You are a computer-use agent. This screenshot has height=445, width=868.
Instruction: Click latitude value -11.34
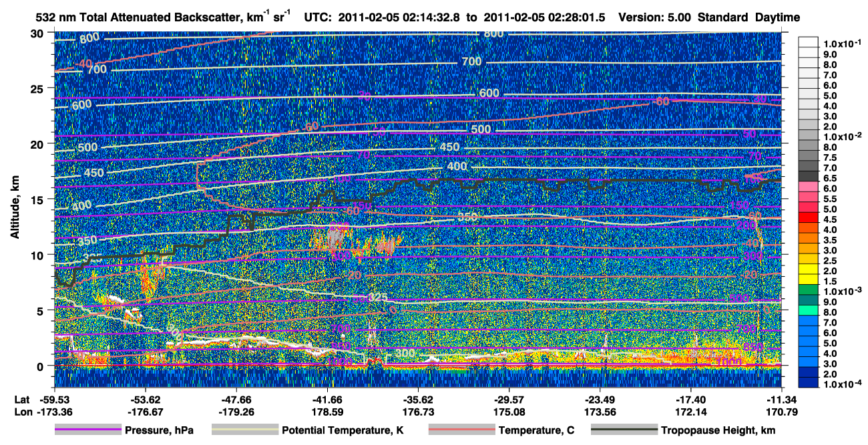click(781, 400)
